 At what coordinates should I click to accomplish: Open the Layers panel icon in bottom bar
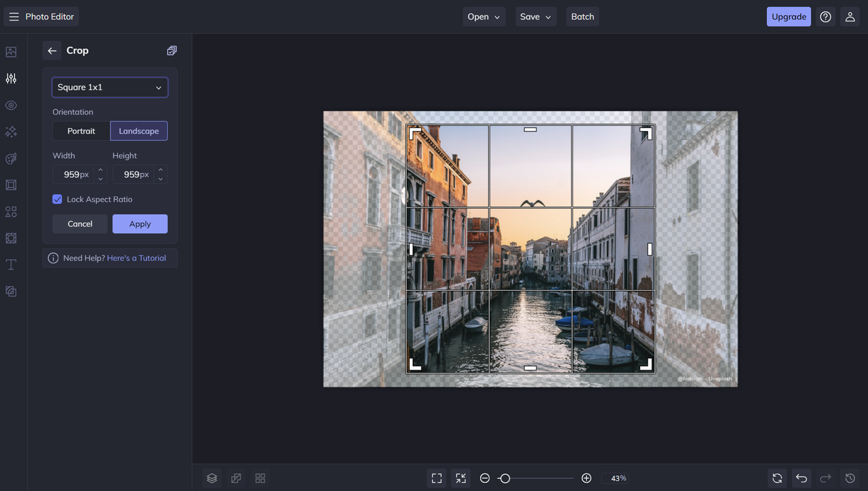212,478
